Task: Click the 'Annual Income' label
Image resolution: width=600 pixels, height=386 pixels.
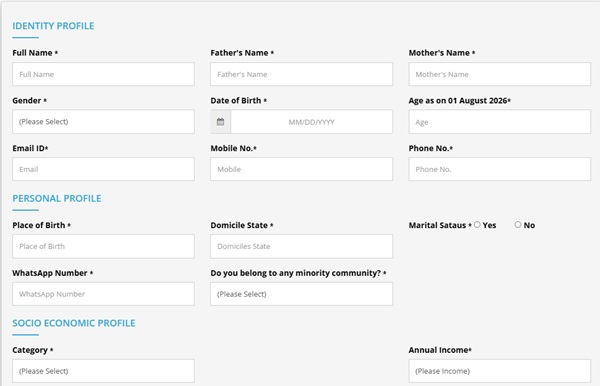Action: (440, 350)
